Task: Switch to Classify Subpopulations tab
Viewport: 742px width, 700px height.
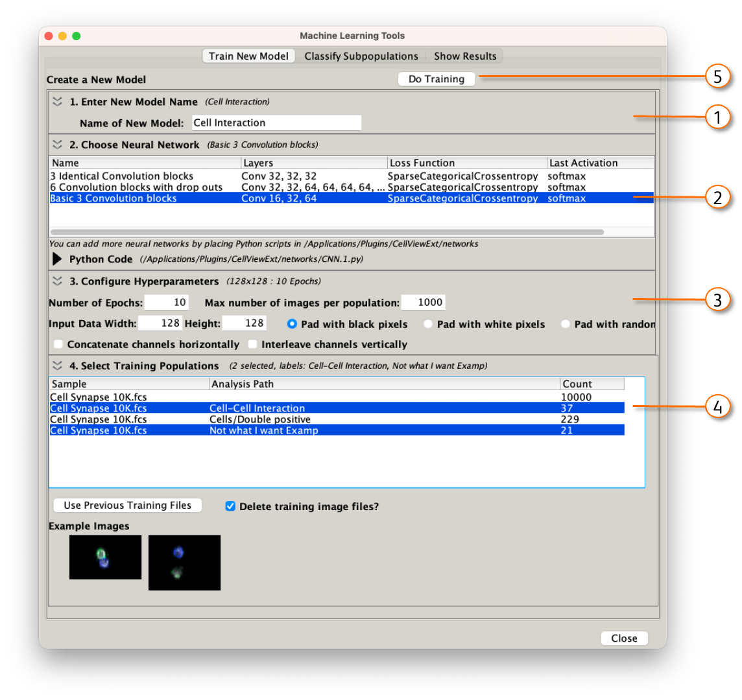Action: (x=361, y=56)
